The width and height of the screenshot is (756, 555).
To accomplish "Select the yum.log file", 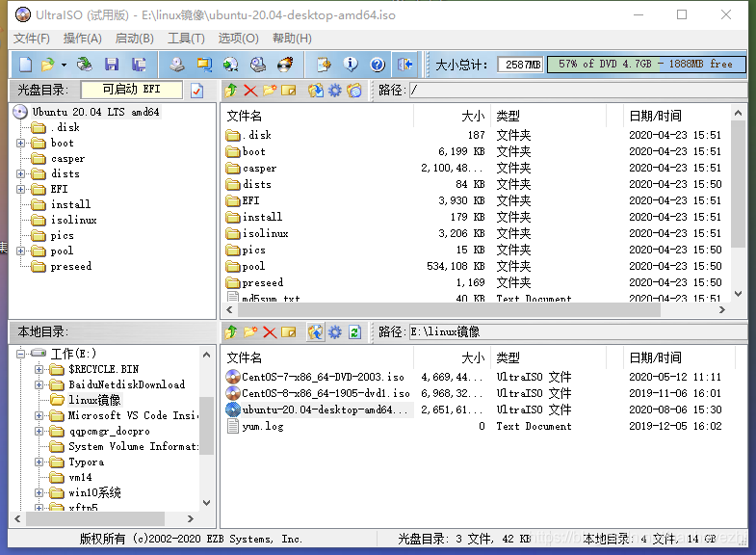I will point(263,426).
